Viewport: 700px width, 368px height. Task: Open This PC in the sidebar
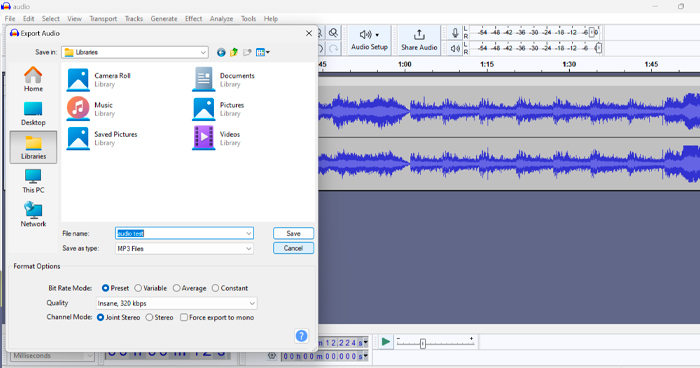coord(33,181)
